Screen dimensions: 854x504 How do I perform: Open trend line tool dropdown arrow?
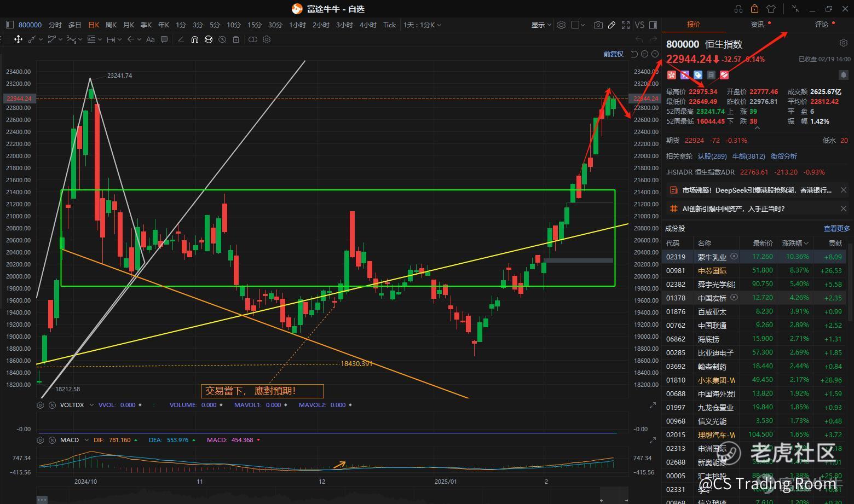click(41, 39)
